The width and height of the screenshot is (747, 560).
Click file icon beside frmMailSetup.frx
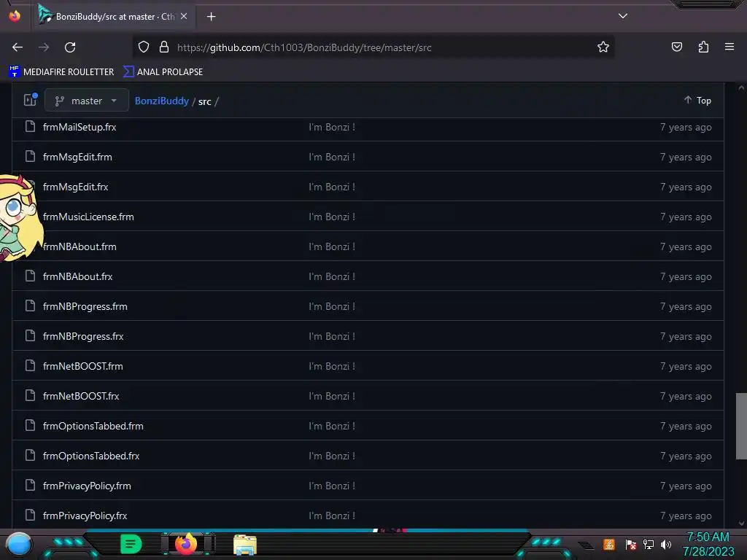click(30, 126)
